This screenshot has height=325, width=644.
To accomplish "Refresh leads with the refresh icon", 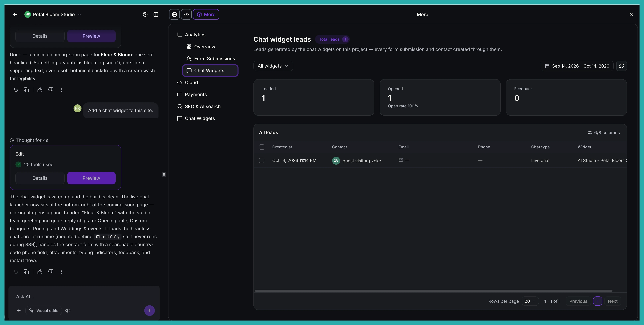I will click(621, 66).
